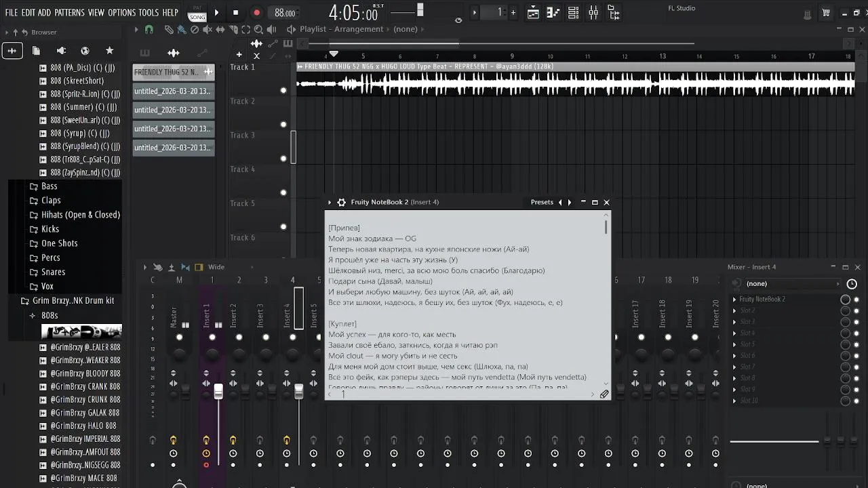Select the Zoom tool in Playlist toolbar
This screenshot has width=868, height=488.
[x=259, y=29]
